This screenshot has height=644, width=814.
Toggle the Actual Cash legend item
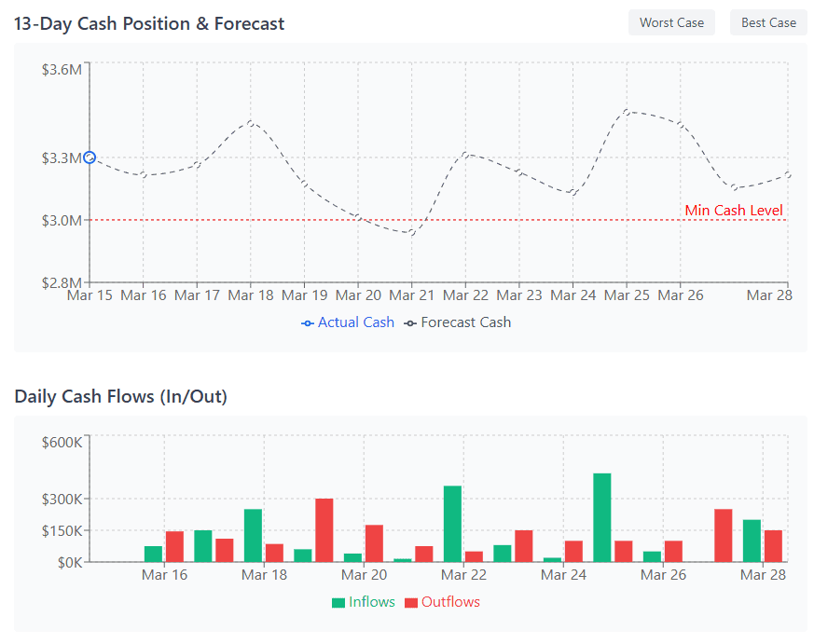coord(355,322)
